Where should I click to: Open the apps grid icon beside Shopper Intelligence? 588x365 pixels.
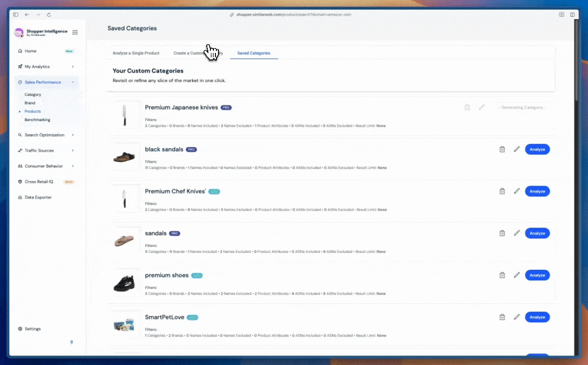(x=75, y=32)
